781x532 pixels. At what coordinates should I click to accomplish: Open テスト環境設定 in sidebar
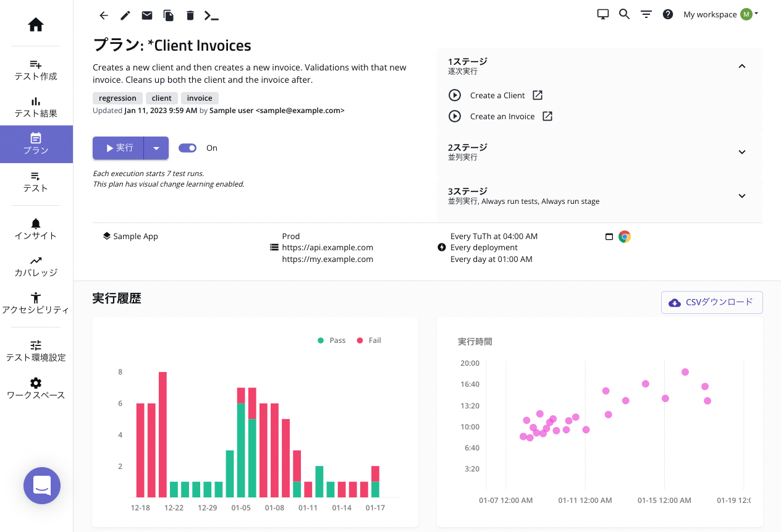pyautogui.click(x=36, y=351)
